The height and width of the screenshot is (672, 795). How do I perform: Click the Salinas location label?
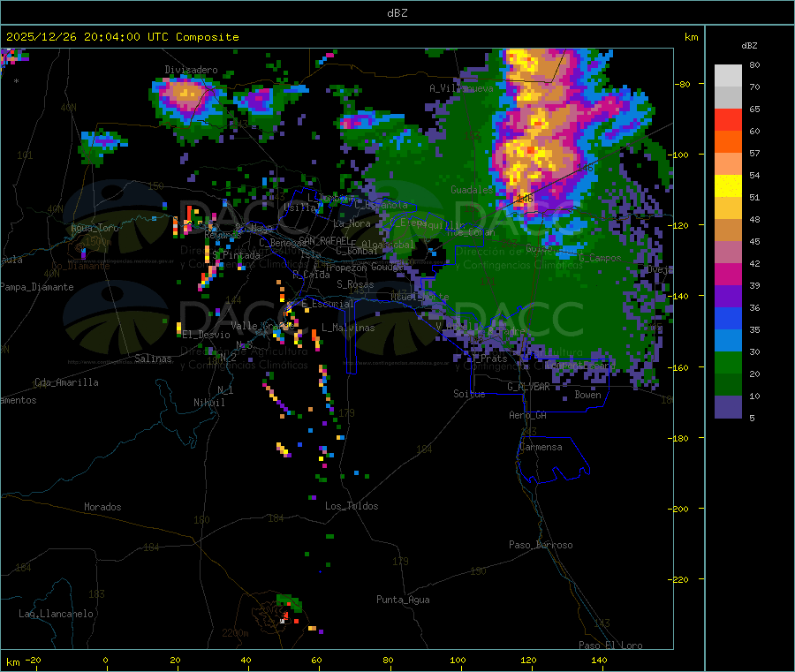pyautogui.click(x=153, y=359)
